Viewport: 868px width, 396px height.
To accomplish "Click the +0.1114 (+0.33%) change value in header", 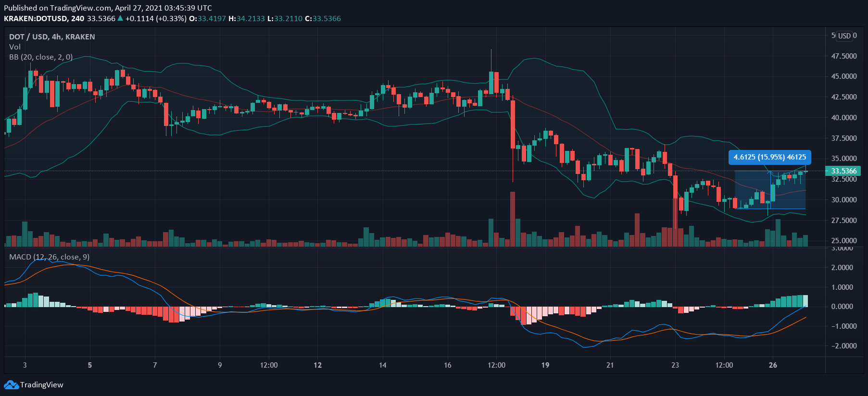I will pos(156,18).
